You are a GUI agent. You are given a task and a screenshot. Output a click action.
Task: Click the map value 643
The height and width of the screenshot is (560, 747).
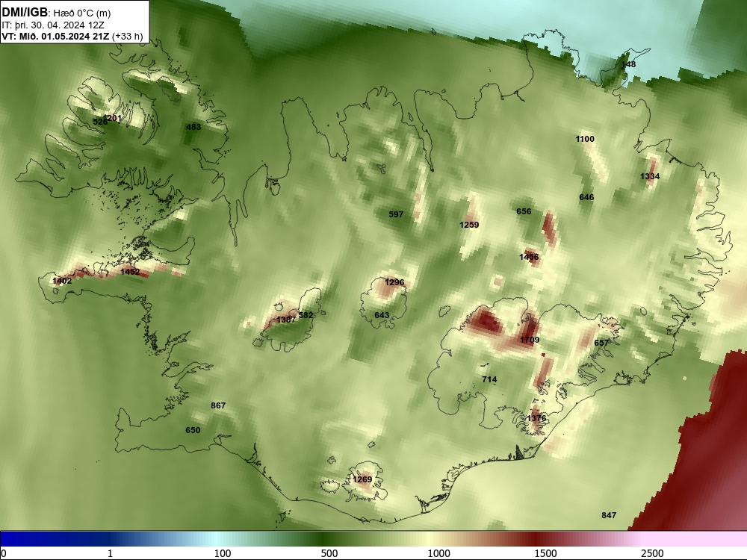(x=382, y=315)
